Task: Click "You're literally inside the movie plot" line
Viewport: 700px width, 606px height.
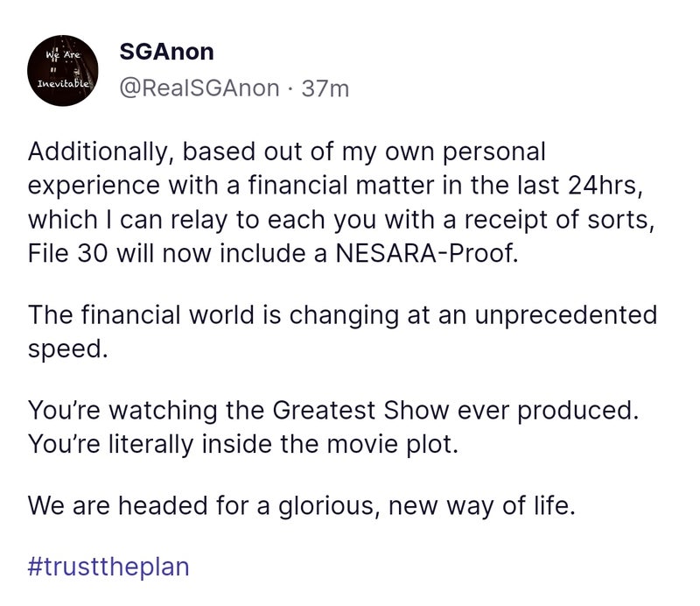Action: [243, 444]
